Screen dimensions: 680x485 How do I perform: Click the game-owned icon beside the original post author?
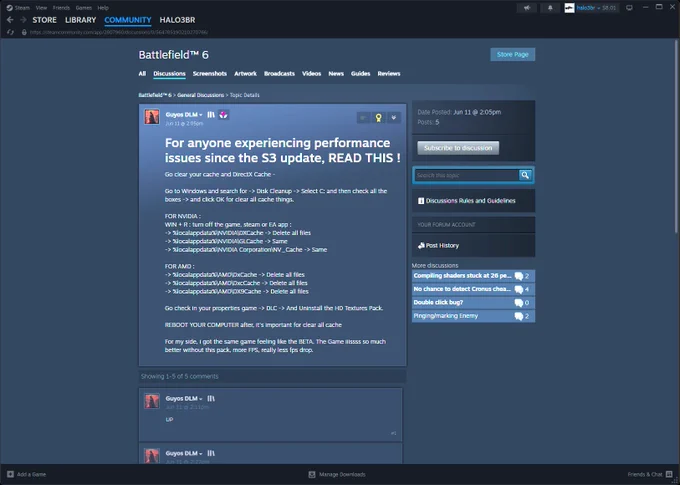click(211, 115)
